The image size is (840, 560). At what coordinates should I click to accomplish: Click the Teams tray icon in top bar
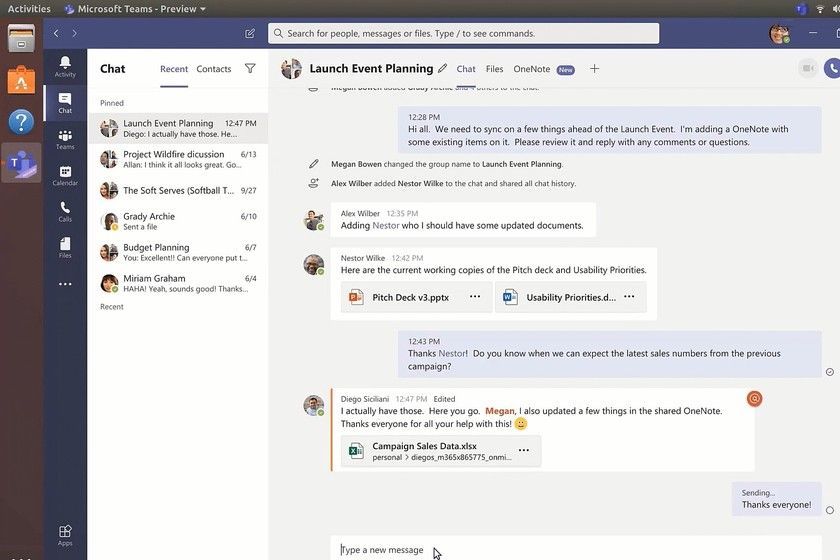tap(801, 9)
